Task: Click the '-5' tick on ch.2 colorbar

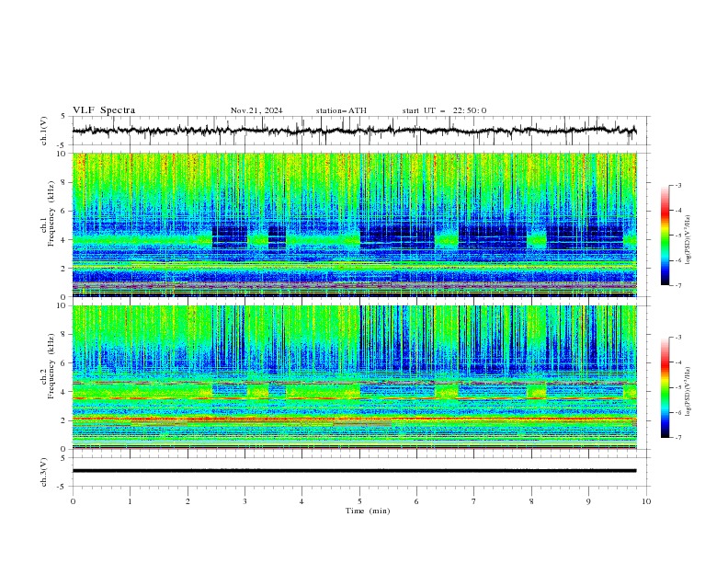Action: point(677,387)
